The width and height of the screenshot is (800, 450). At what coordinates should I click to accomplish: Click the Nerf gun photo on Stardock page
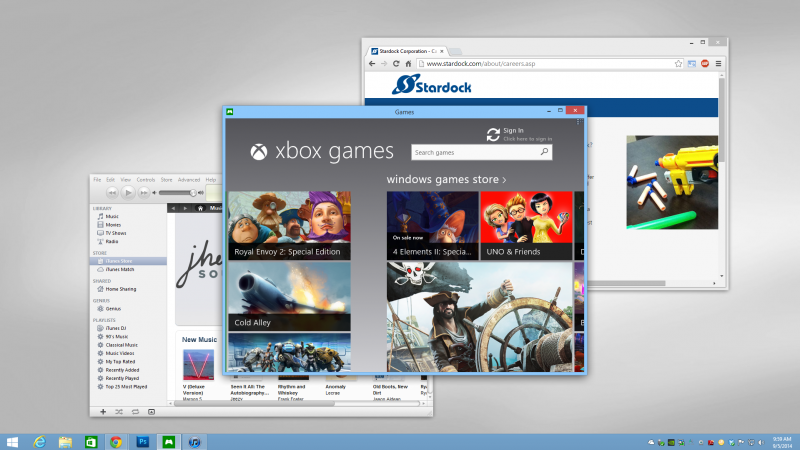672,182
